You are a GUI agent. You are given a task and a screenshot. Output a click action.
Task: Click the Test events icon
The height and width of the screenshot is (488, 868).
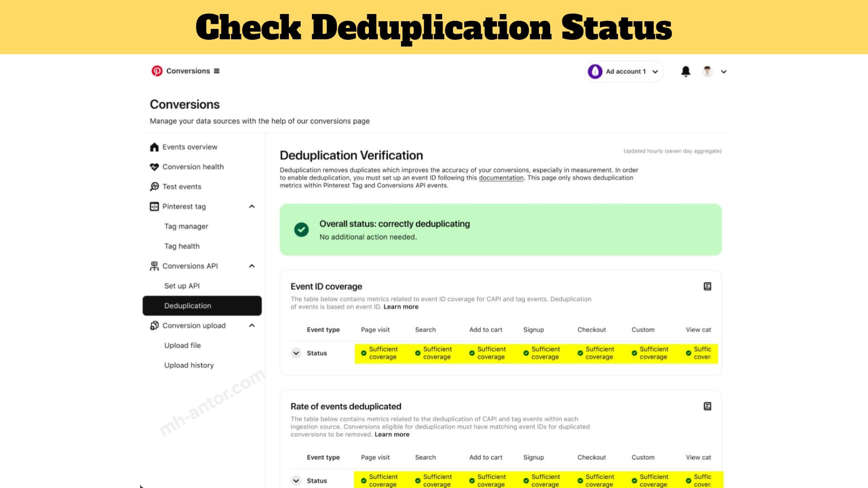[x=154, y=187]
